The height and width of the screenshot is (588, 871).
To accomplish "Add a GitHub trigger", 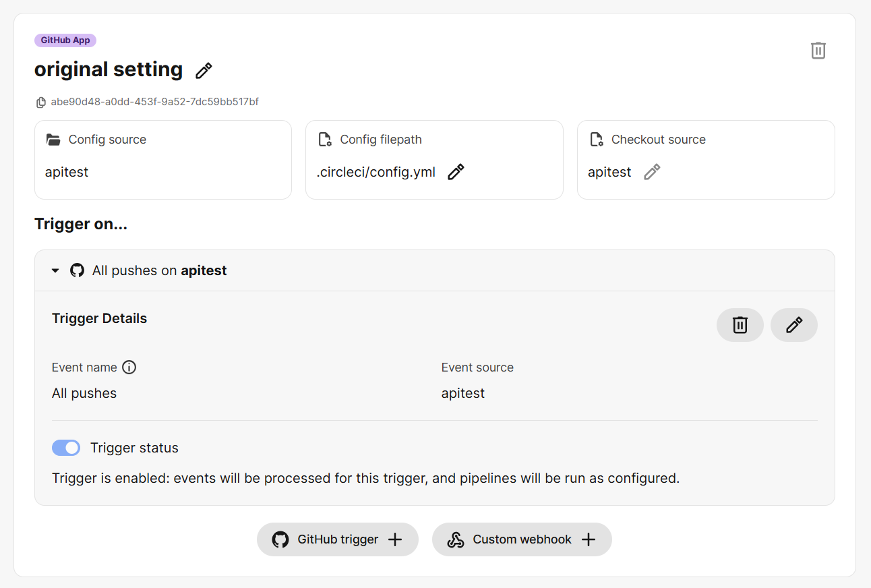I will coord(338,539).
